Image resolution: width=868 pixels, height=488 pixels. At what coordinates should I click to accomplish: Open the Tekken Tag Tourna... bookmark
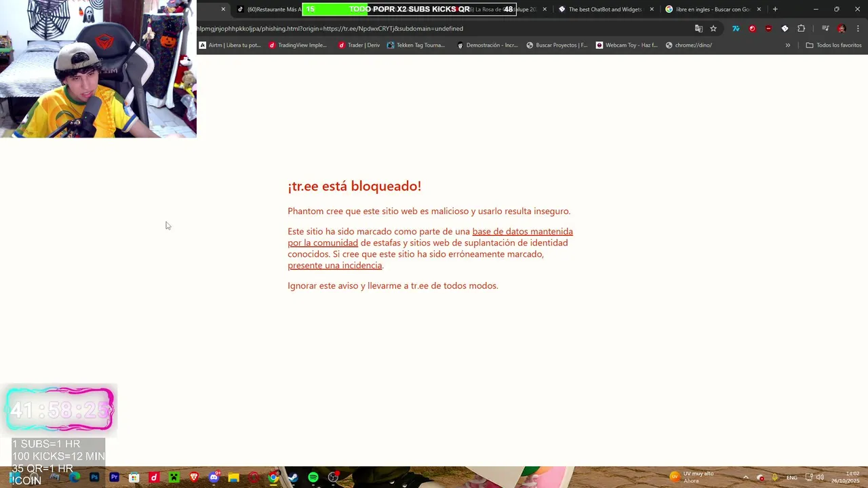416,45
